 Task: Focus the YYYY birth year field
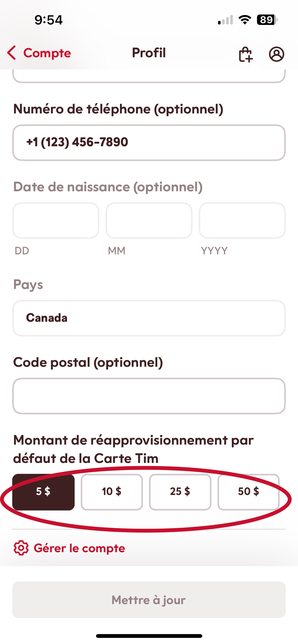click(x=242, y=221)
